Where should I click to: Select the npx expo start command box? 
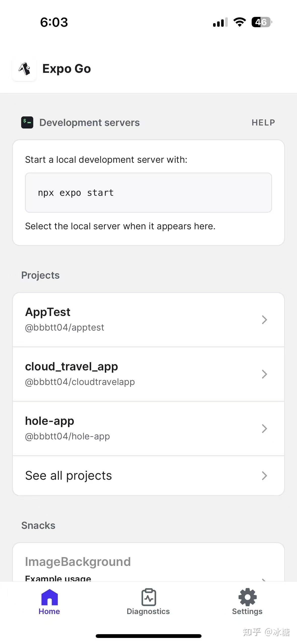pyautogui.click(x=148, y=192)
